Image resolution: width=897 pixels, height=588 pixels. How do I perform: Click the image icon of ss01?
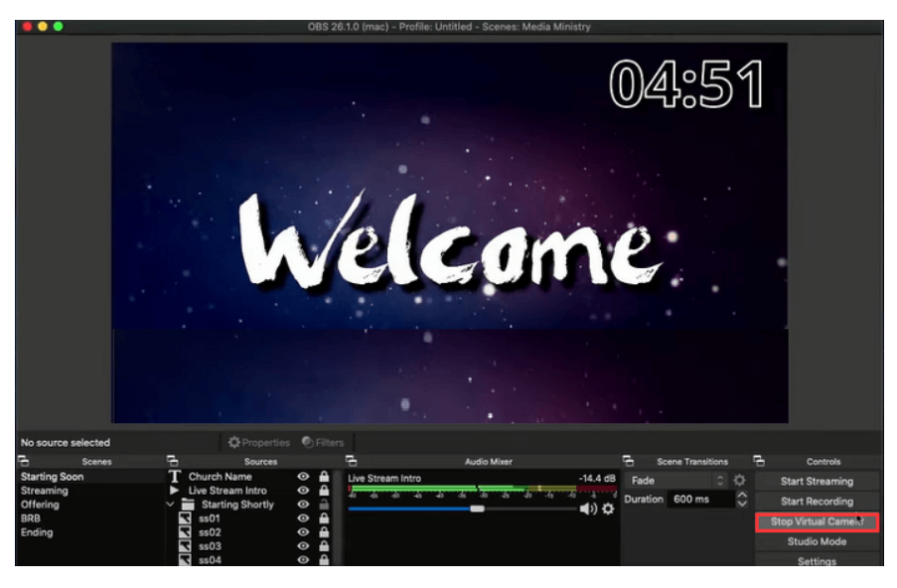click(x=185, y=518)
